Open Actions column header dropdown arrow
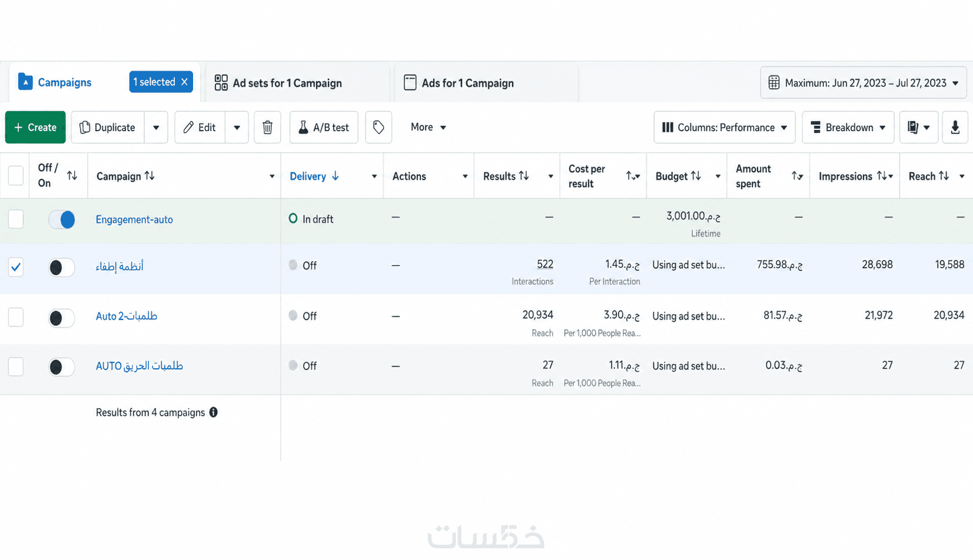The width and height of the screenshot is (973, 560). [x=464, y=176]
